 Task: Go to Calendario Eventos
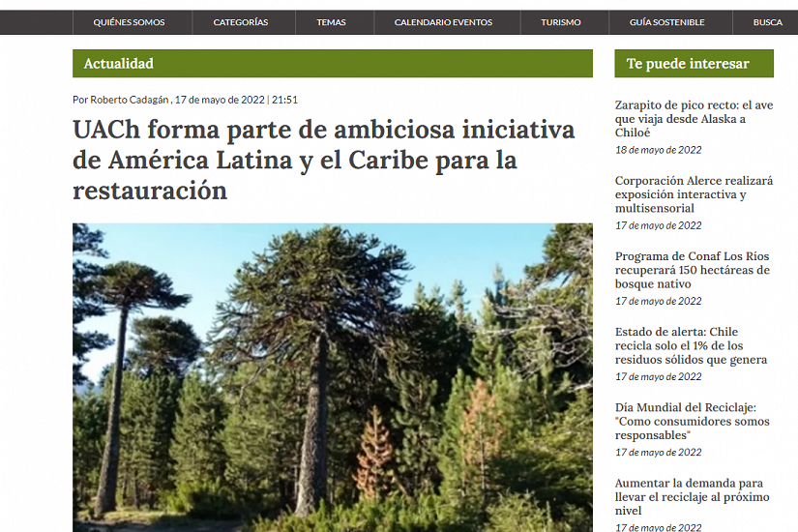[x=443, y=22]
